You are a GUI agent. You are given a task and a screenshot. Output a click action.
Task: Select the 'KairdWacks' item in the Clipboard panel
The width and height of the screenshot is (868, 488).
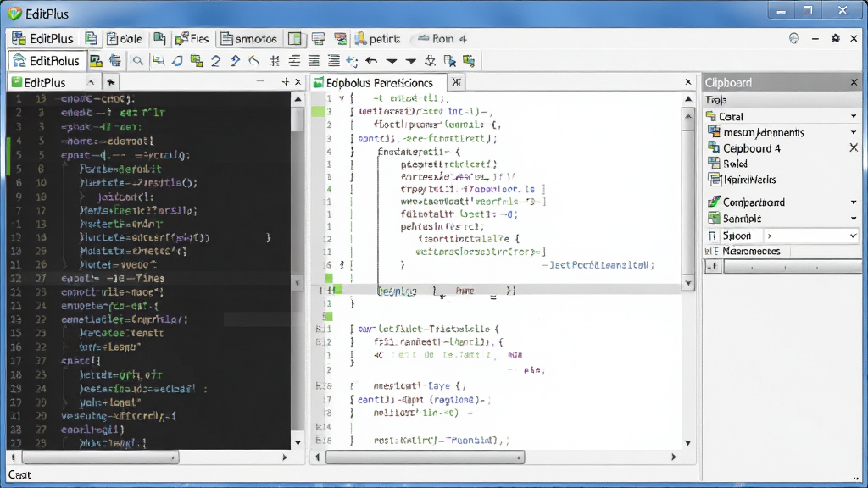tap(742, 180)
